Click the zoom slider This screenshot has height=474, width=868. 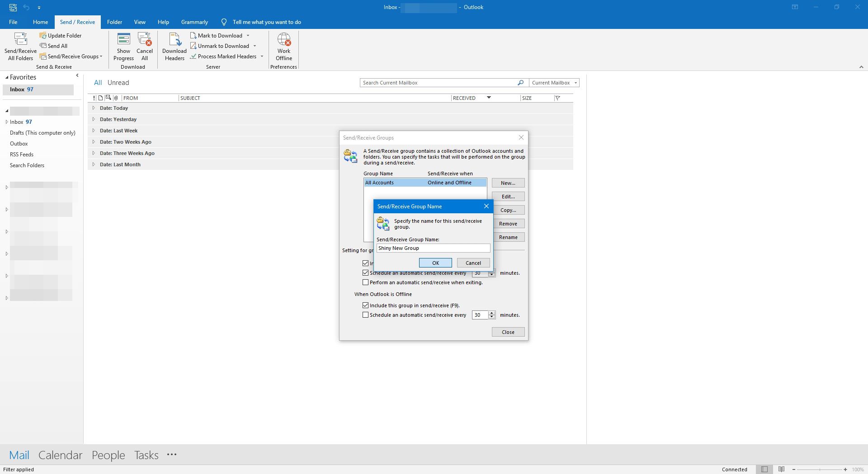coord(820,469)
